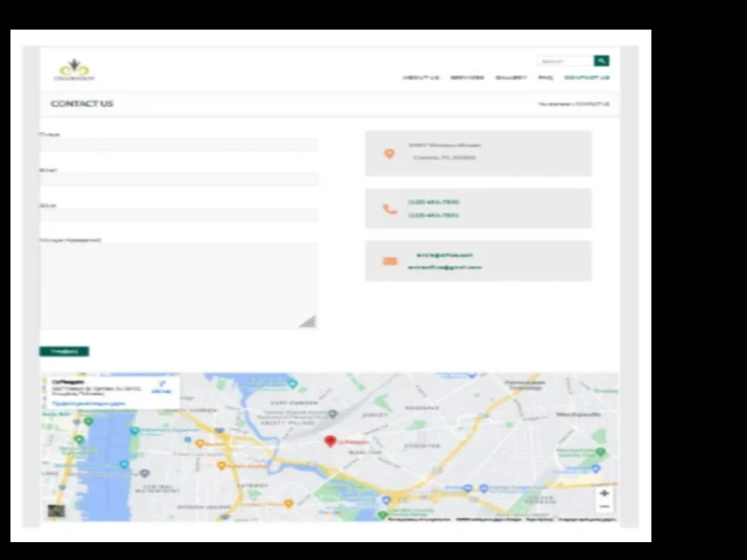747x560 pixels.
Task: Click the breadcrumb text in title bar
Action: (574, 104)
